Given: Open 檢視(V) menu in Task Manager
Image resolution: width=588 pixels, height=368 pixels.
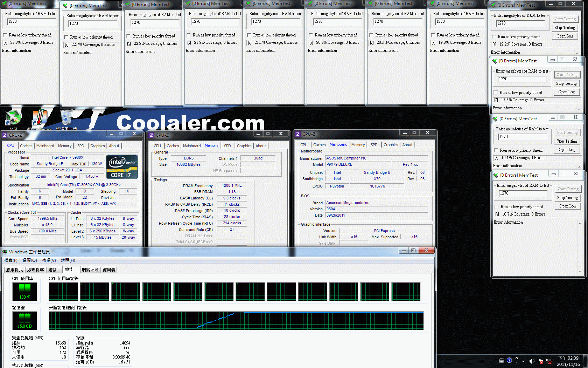Looking at the screenshot, I should (49, 260).
